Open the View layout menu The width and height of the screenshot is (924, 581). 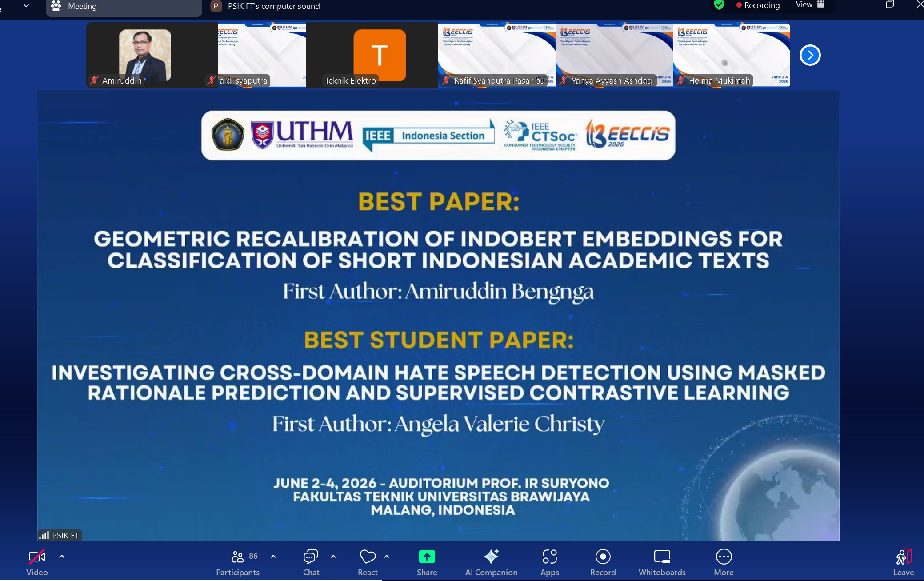click(810, 5)
